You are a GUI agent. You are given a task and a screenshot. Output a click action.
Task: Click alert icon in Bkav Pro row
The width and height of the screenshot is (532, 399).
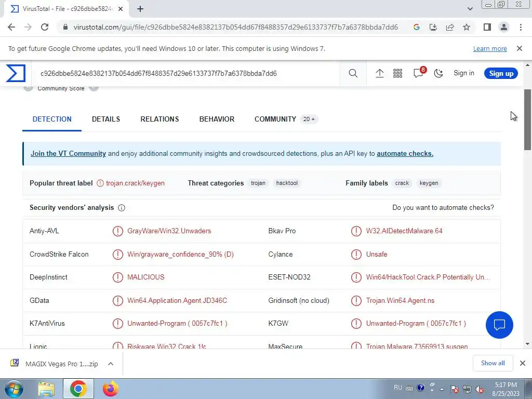(356, 231)
